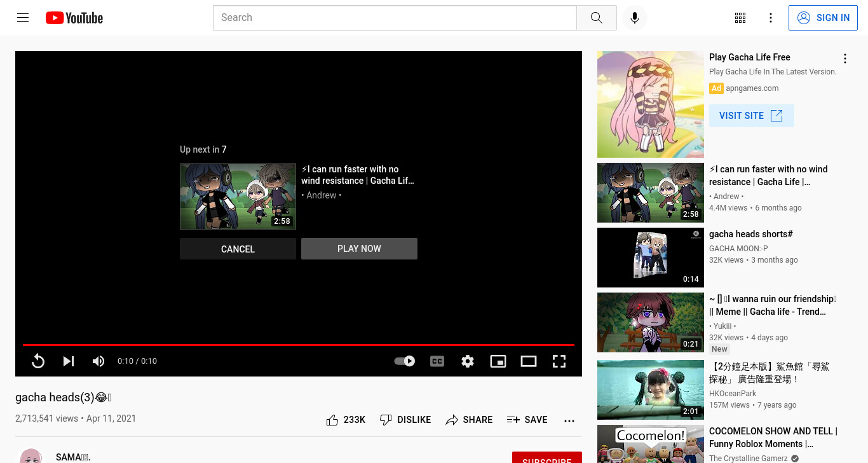Open the SHARE dialog
The image size is (868, 463).
(470, 420)
